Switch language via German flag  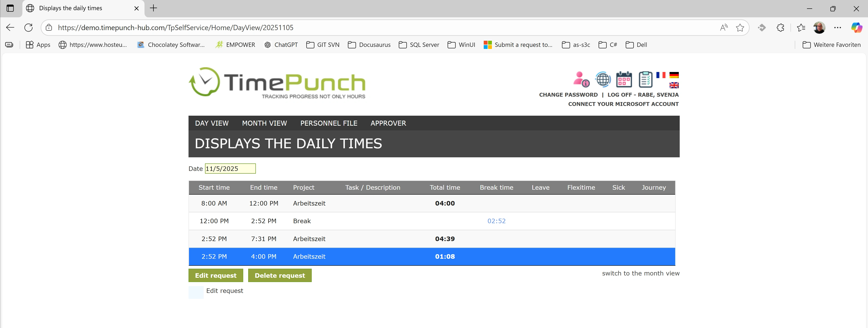[674, 75]
